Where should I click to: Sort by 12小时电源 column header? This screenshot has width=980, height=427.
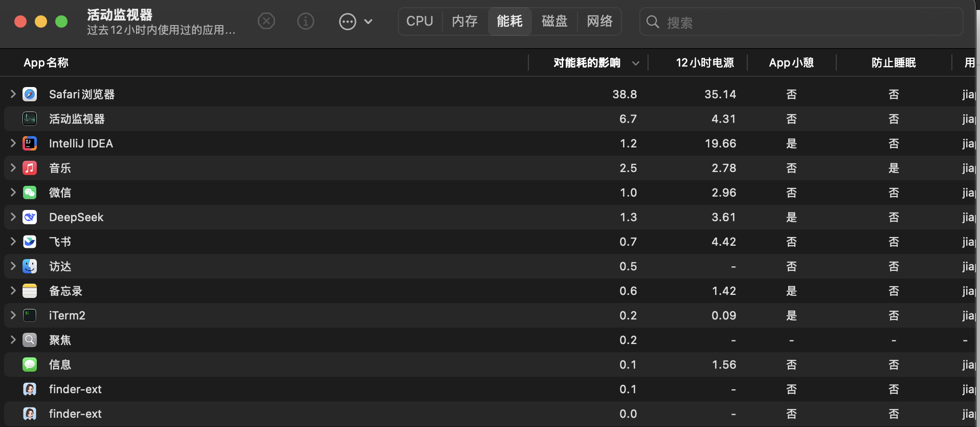pyautogui.click(x=704, y=63)
